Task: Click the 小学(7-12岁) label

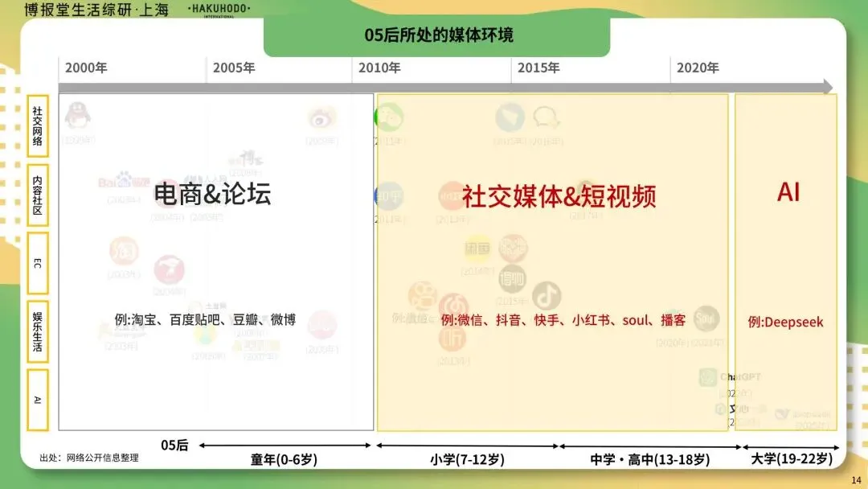Action: click(467, 460)
